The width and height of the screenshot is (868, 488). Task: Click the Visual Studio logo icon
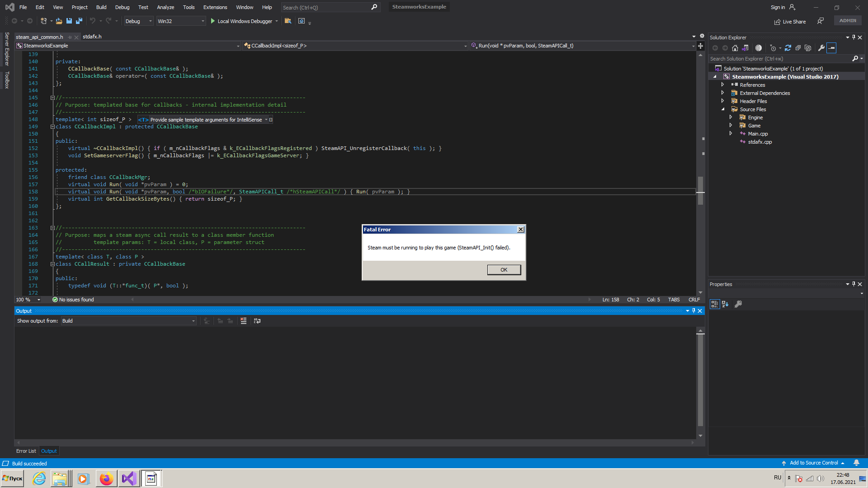9,7
